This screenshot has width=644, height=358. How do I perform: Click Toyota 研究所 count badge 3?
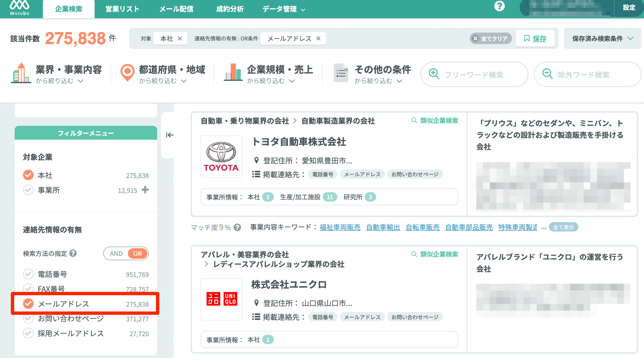click(x=370, y=197)
